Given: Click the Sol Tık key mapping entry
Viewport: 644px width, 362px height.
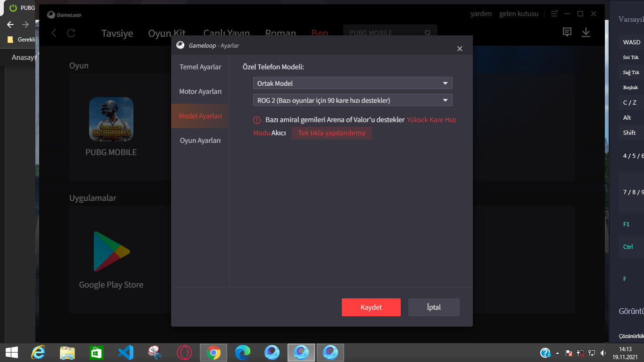Looking at the screenshot, I should (632, 58).
